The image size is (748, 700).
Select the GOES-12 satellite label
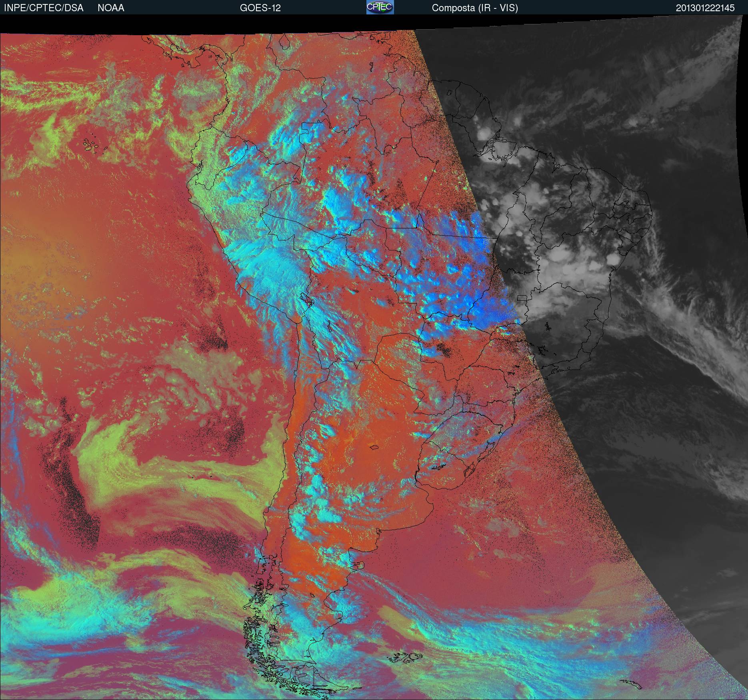click(260, 8)
